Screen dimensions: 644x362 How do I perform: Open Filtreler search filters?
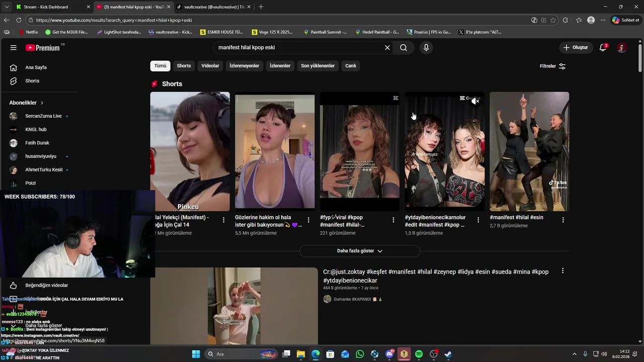click(552, 66)
